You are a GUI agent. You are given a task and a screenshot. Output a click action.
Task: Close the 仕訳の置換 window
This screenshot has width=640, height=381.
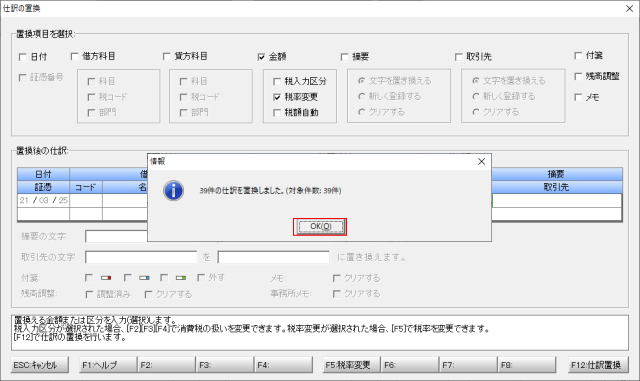click(x=629, y=8)
